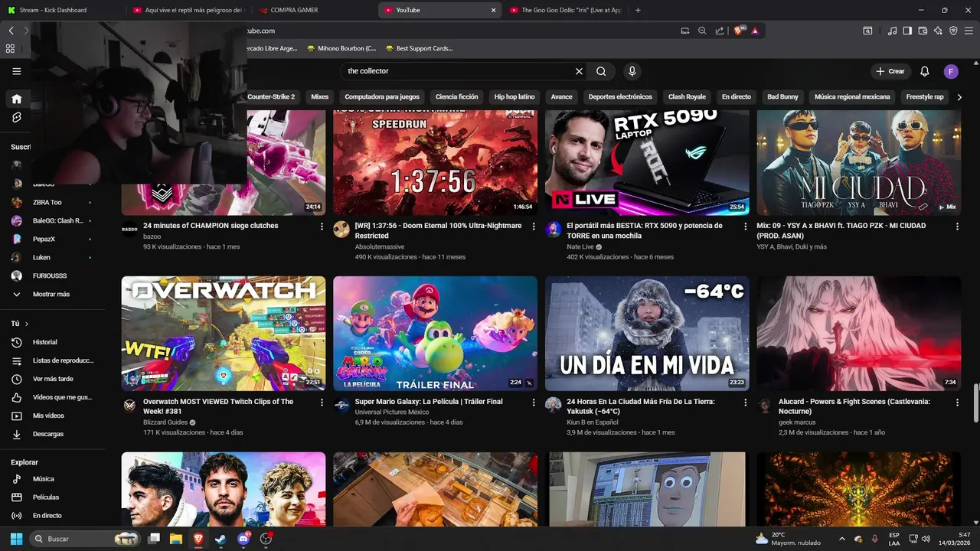Image resolution: width=980 pixels, height=551 pixels.
Task: Open the Overwatch Twitch Clips thumbnail
Action: coord(224,334)
